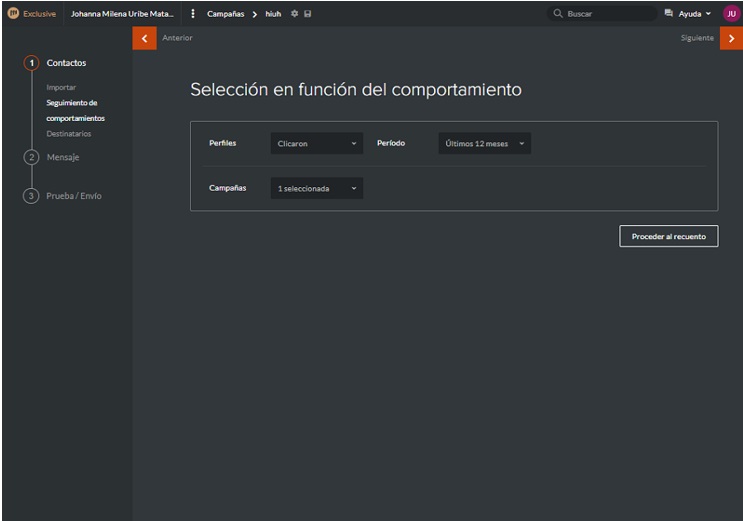Open the JU user avatar
The height and width of the screenshot is (521, 743).
tap(730, 14)
